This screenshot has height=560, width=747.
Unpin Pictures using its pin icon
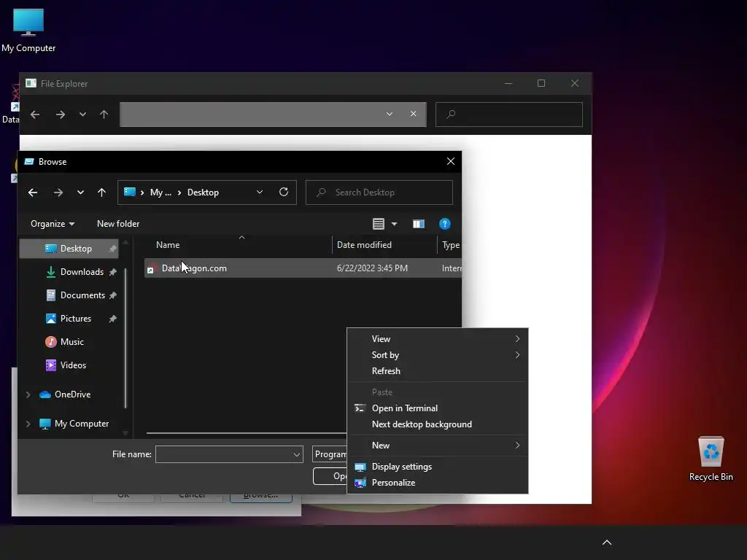pyautogui.click(x=112, y=319)
